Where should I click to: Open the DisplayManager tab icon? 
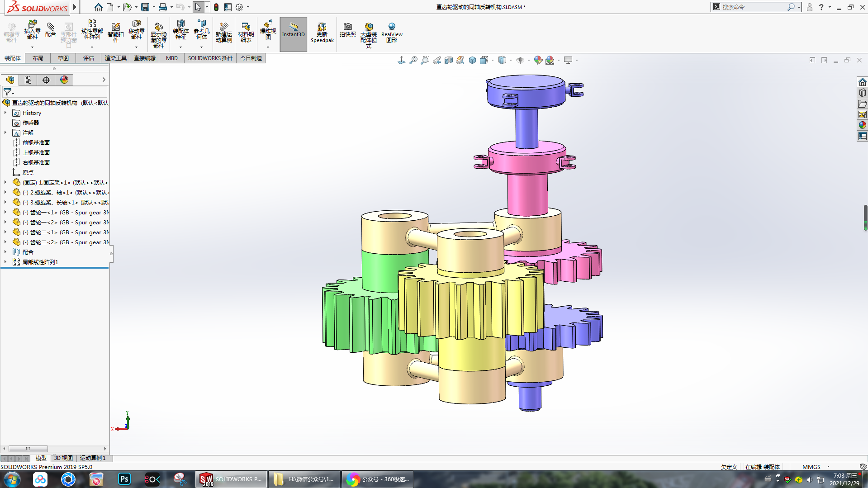(64, 80)
